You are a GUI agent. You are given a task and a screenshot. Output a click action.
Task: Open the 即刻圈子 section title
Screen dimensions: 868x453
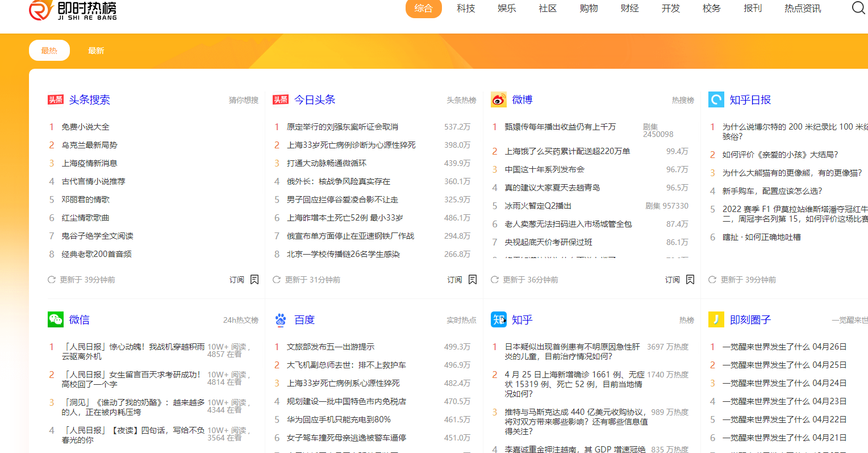(750, 319)
